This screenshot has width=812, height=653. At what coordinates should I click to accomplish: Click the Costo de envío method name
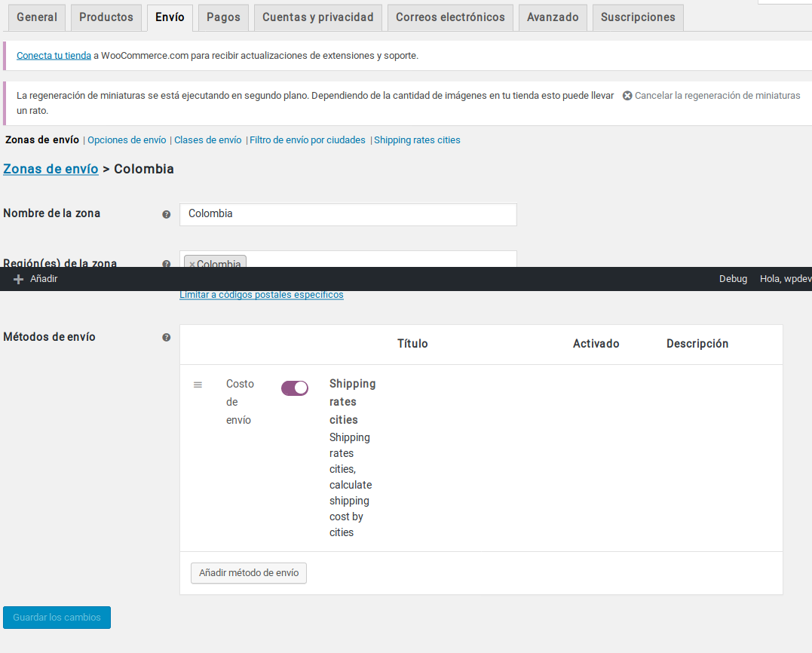(240, 402)
